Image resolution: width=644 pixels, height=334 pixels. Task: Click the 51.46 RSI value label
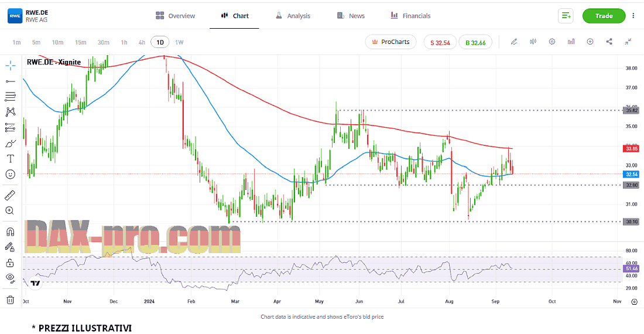click(x=631, y=269)
